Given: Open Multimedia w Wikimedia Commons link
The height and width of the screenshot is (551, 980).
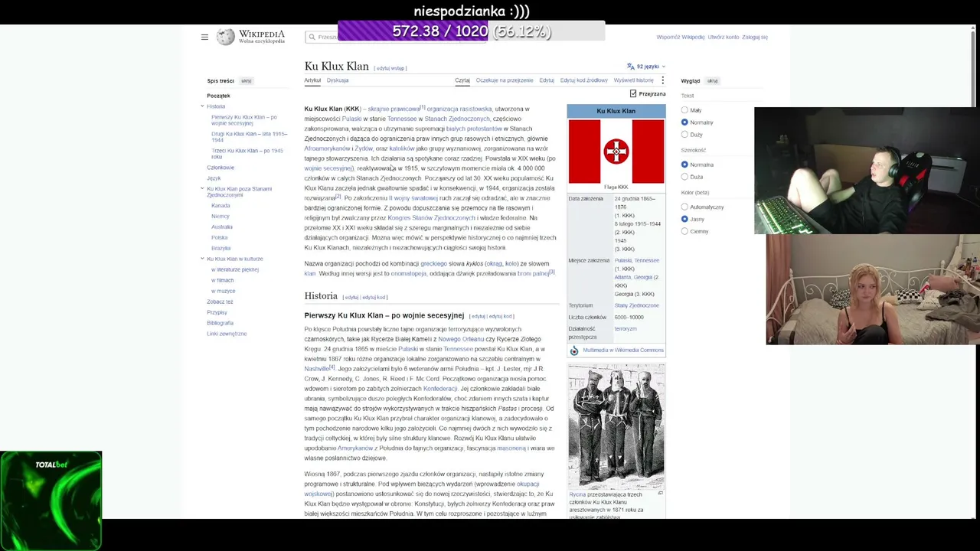Looking at the screenshot, I should click(x=623, y=350).
